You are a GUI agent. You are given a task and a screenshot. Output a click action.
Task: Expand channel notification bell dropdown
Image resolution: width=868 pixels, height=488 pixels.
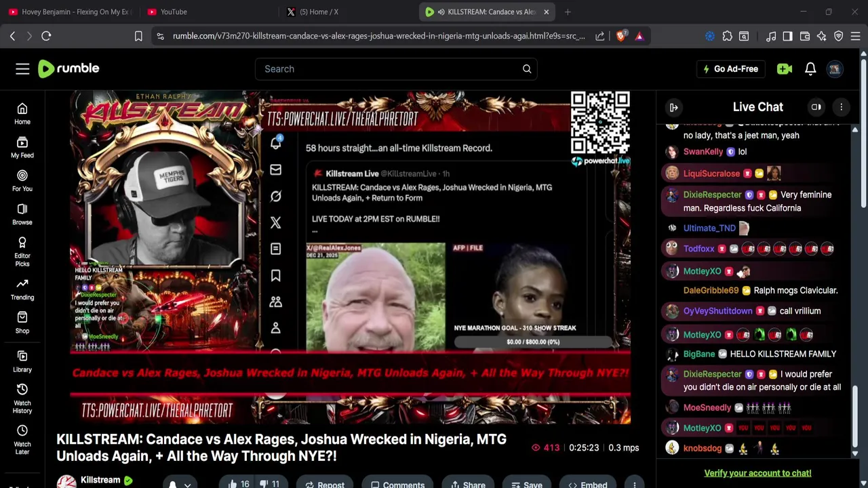[180, 484]
